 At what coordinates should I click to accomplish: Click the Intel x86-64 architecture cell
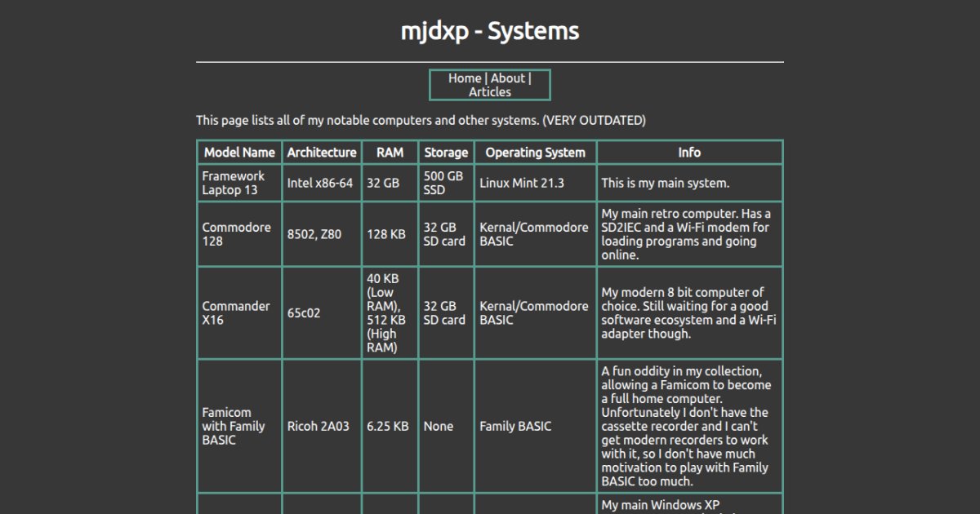coord(322,183)
